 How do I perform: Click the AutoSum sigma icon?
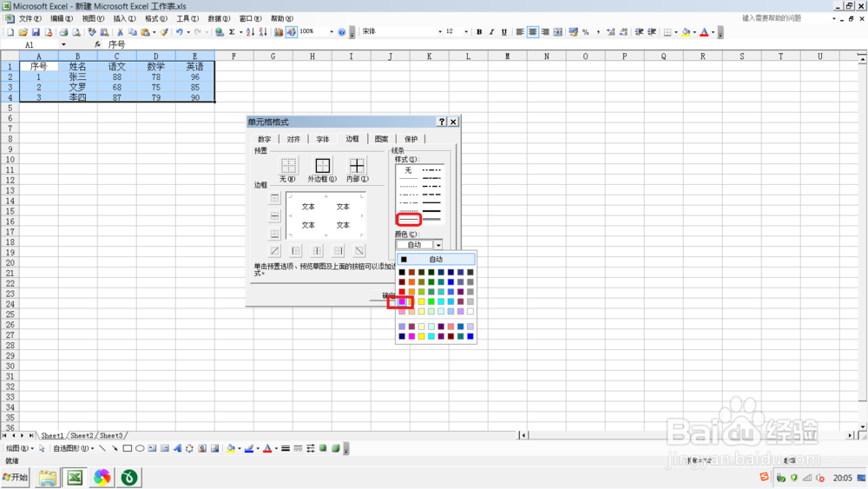pyautogui.click(x=232, y=32)
